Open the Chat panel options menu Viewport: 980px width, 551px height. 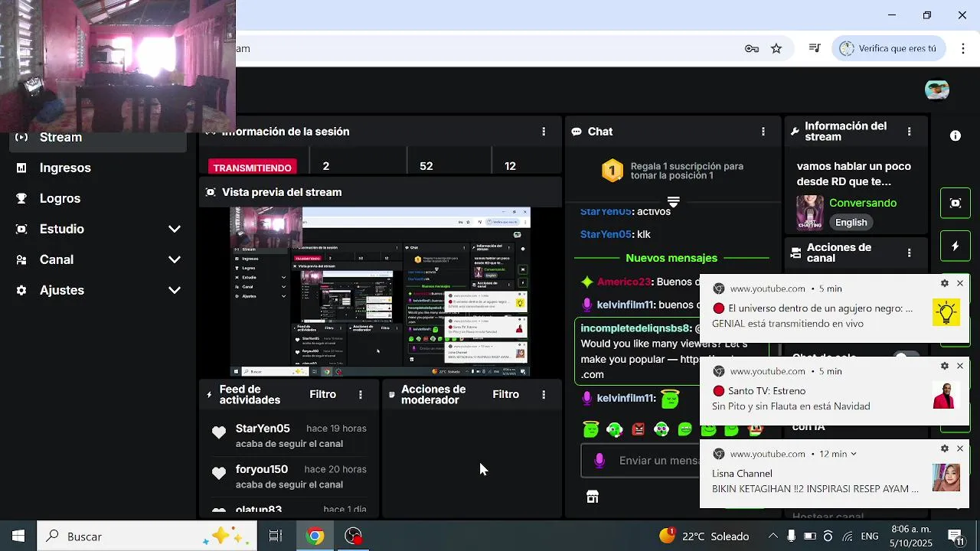[x=763, y=132]
